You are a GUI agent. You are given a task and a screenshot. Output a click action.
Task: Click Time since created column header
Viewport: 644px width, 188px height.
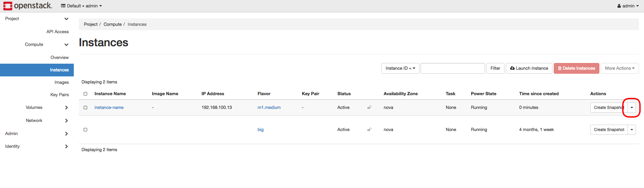539,94
